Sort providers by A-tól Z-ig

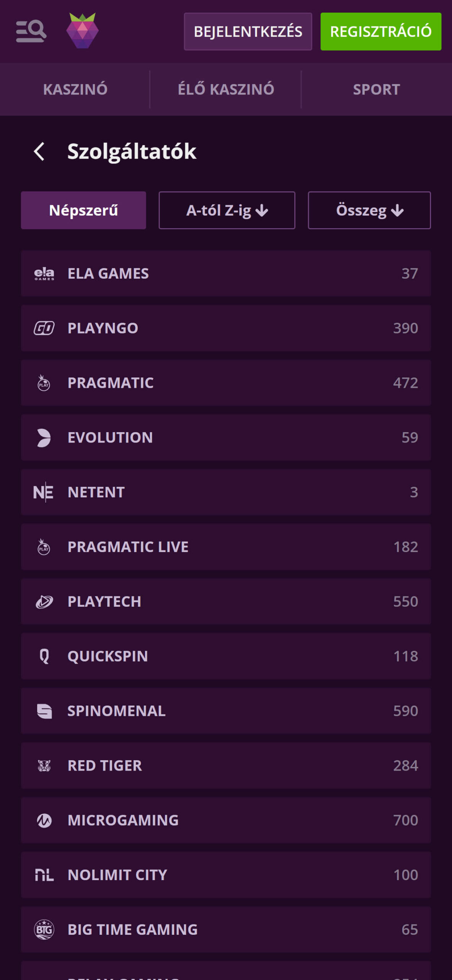point(227,210)
